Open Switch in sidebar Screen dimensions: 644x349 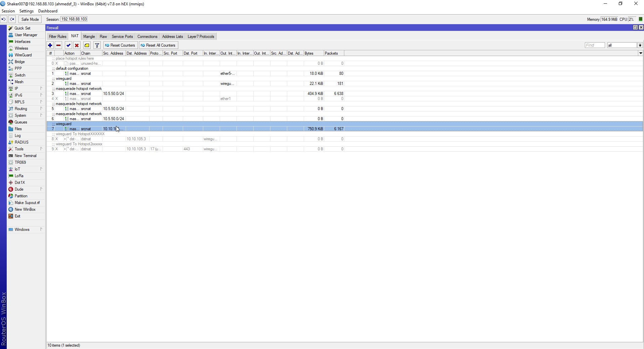(26, 75)
